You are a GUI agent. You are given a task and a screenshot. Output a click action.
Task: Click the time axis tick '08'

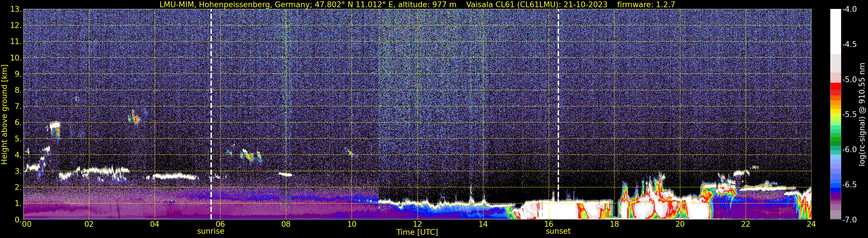coord(286,224)
